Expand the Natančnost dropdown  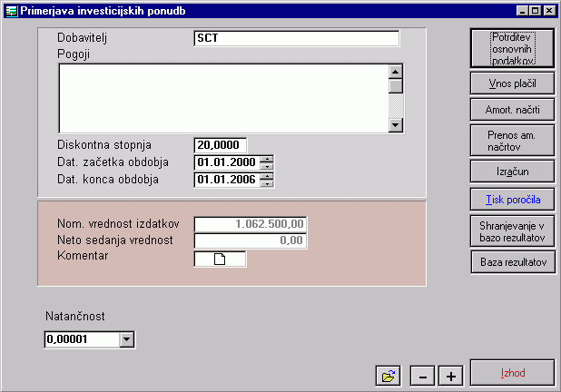126,339
